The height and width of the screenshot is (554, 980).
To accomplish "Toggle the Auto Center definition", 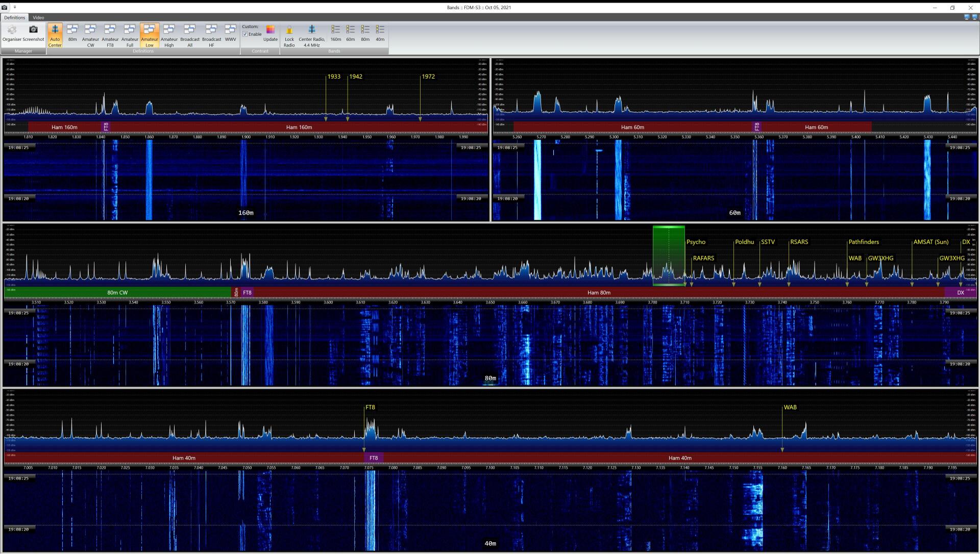I will point(55,35).
